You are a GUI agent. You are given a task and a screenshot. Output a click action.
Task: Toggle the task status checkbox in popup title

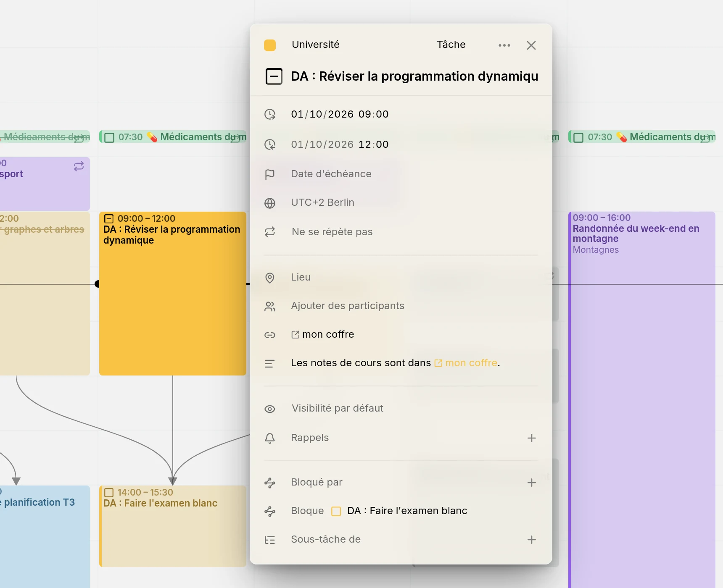pos(274,76)
